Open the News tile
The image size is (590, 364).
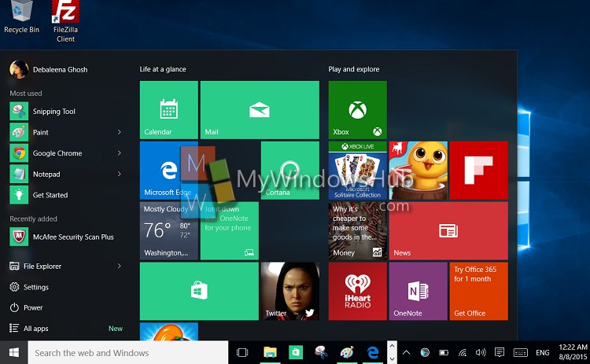448,231
